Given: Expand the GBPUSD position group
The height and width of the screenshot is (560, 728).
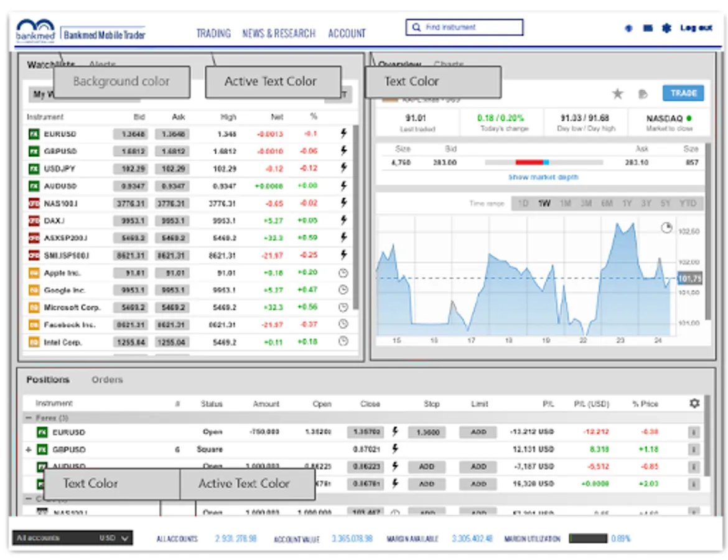Looking at the screenshot, I should (x=28, y=449).
